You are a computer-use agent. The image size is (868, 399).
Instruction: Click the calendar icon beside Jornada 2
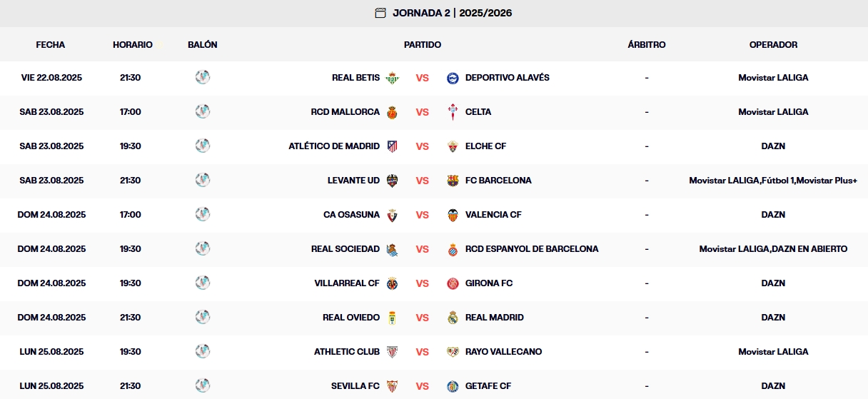(x=380, y=13)
